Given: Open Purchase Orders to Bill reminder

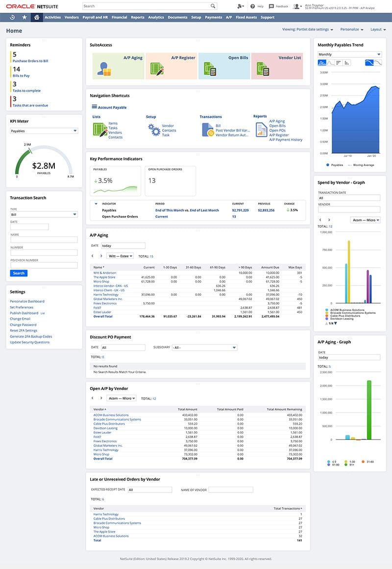Looking at the screenshot, I should coord(30,61).
